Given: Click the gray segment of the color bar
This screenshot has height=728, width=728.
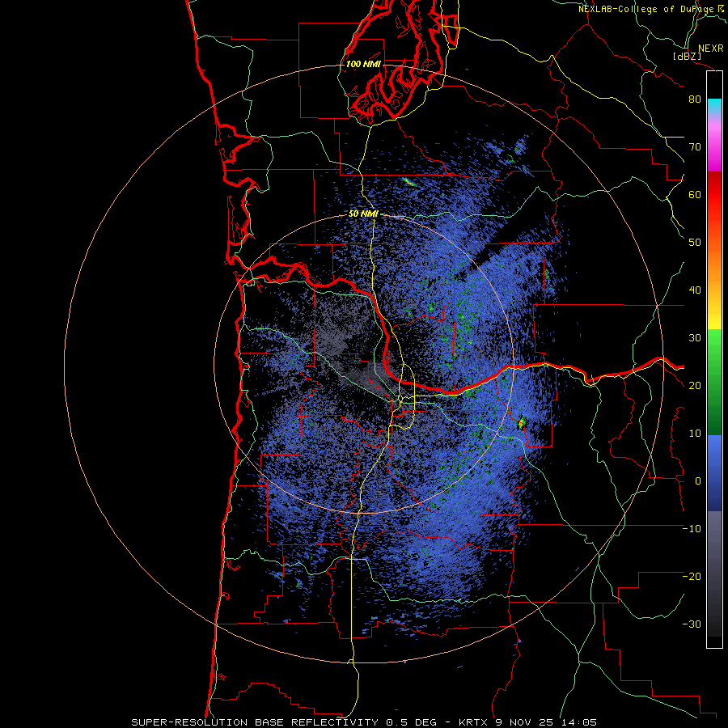Looking at the screenshot, I should (714, 574).
